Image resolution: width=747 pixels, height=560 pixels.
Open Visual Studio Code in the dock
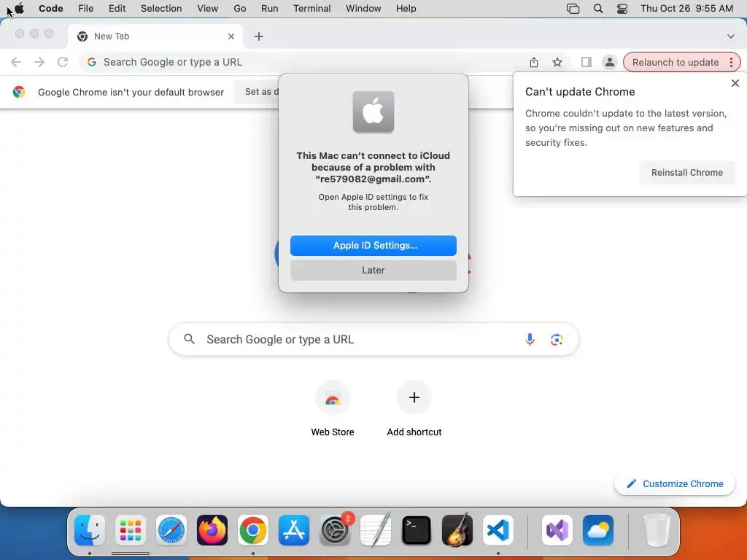498,530
